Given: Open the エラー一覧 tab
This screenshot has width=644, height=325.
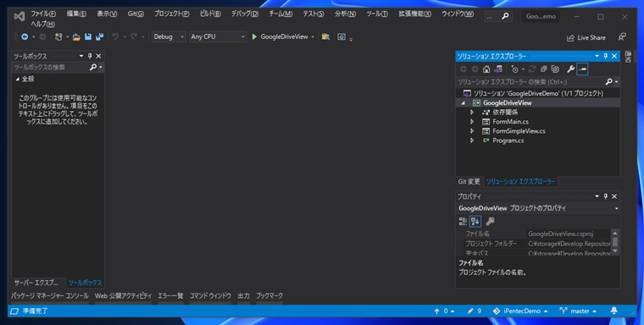Looking at the screenshot, I should click(170, 296).
